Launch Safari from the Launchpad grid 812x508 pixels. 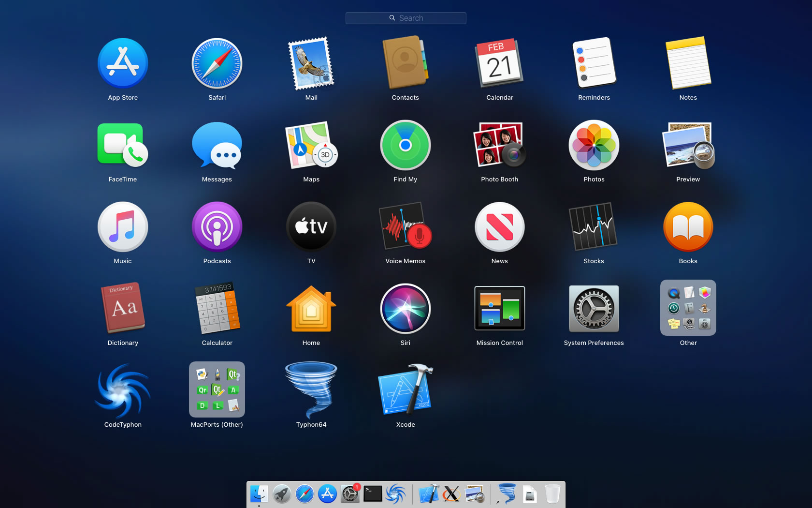(x=217, y=63)
